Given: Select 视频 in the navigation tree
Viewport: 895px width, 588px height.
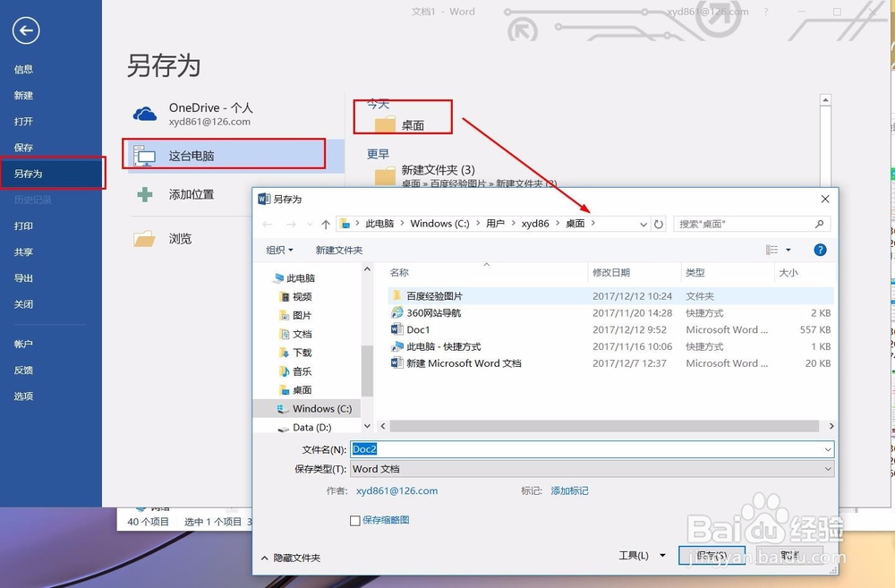Looking at the screenshot, I should click(x=302, y=296).
